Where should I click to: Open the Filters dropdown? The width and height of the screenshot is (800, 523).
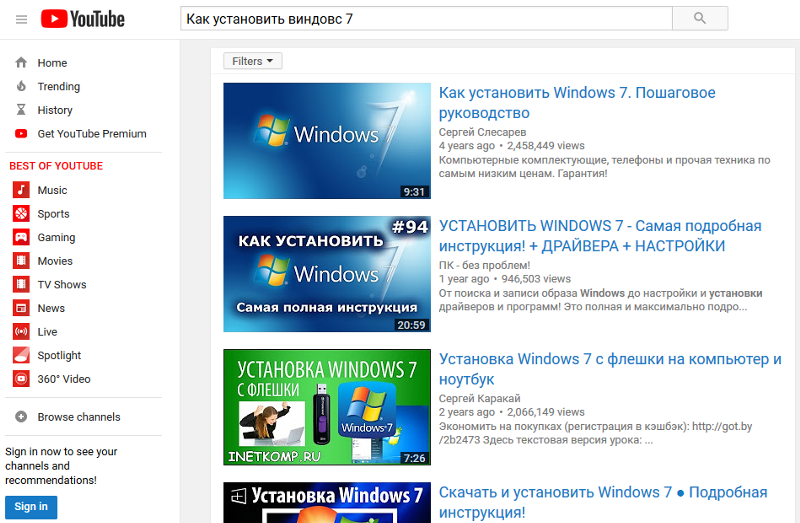tap(253, 61)
